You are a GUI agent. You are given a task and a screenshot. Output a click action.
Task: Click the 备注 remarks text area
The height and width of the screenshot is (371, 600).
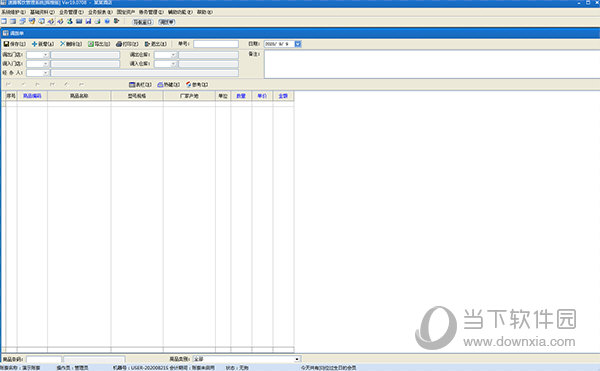click(432, 64)
